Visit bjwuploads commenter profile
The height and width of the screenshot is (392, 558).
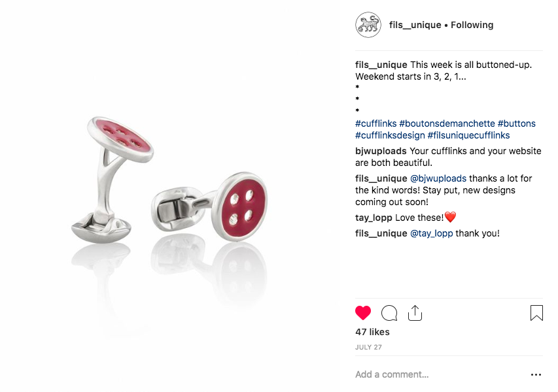click(381, 151)
